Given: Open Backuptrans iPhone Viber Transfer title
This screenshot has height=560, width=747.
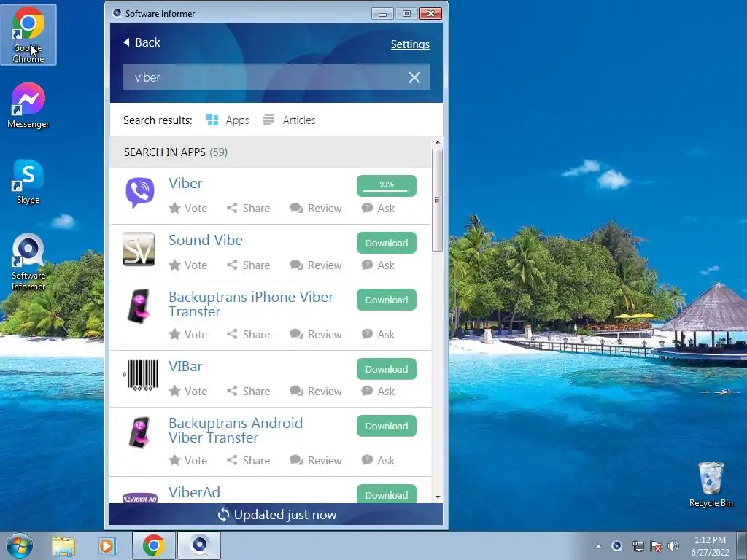Looking at the screenshot, I should coord(251,304).
